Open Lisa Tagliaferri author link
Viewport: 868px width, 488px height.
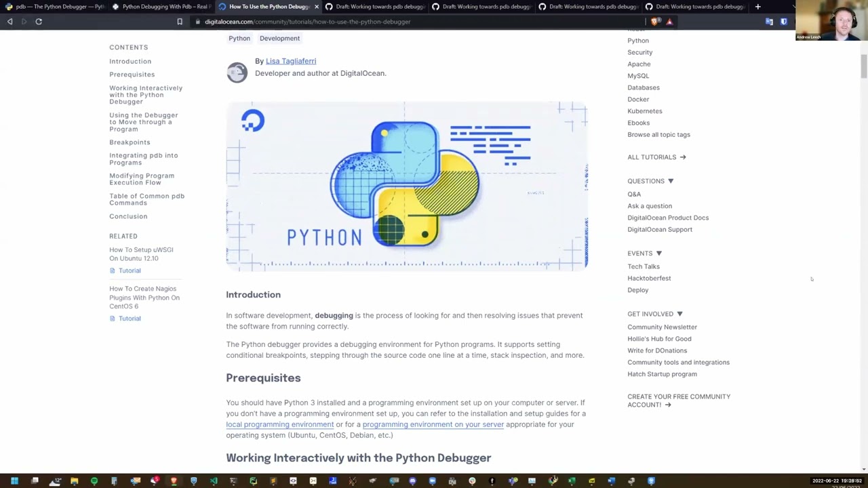(x=291, y=61)
